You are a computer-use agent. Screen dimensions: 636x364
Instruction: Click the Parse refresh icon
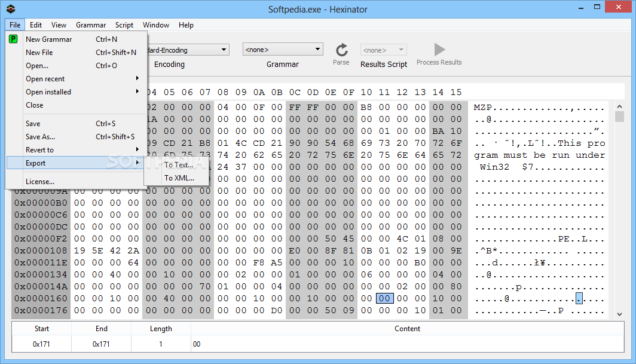point(341,50)
